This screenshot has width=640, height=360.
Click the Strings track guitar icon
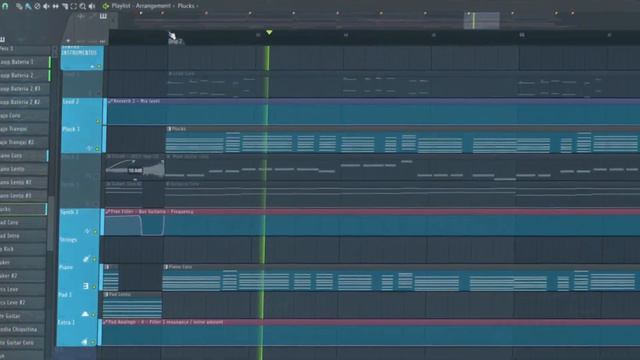tap(86, 259)
